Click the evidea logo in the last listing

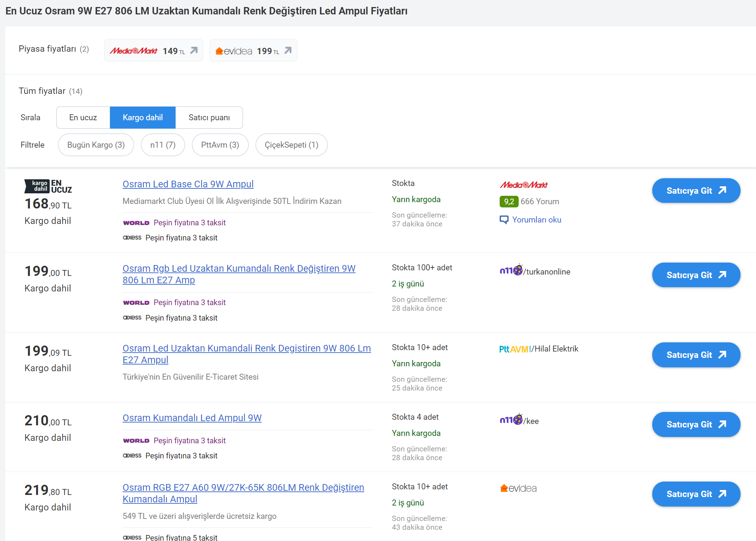(x=518, y=488)
